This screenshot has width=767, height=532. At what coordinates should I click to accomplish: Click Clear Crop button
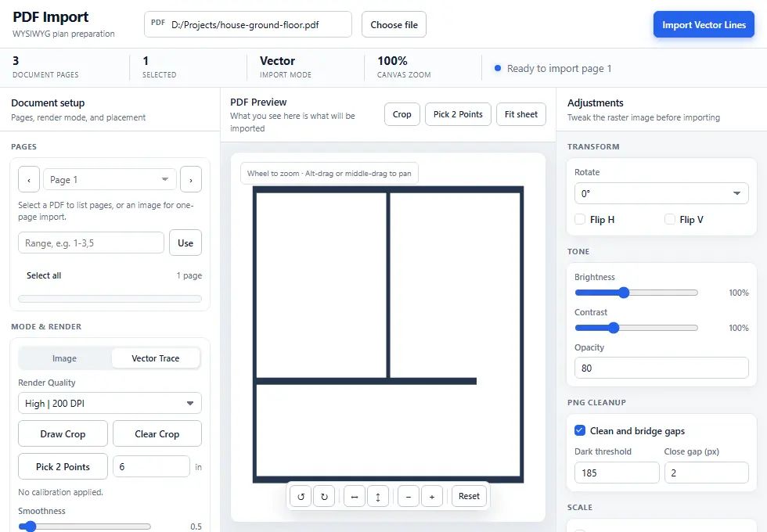[x=157, y=433]
